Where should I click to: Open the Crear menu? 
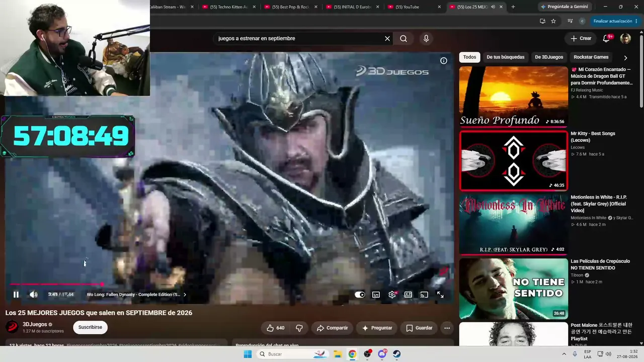(x=581, y=38)
